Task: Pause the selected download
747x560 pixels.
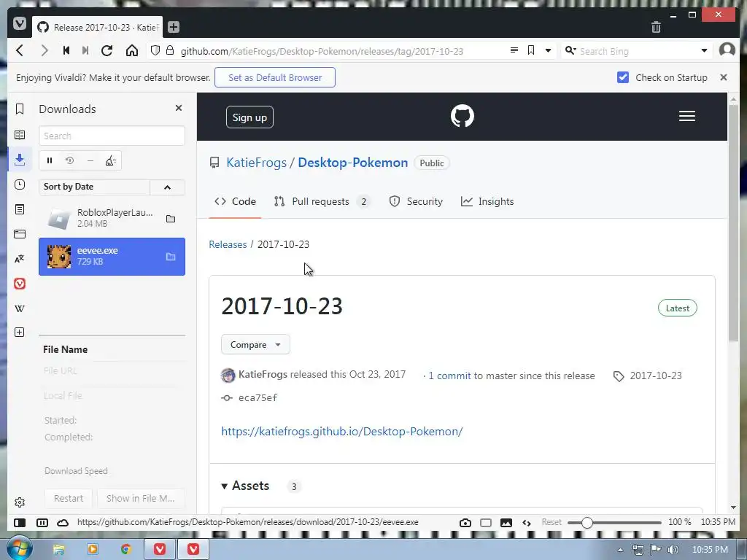Action: click(50, 160)
